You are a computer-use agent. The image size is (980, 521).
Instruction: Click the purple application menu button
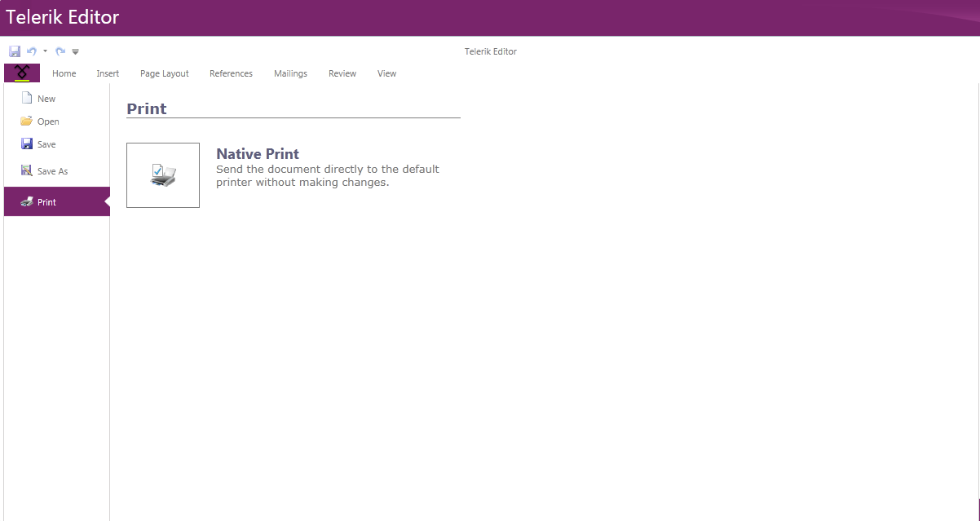[x=22, y=73]
